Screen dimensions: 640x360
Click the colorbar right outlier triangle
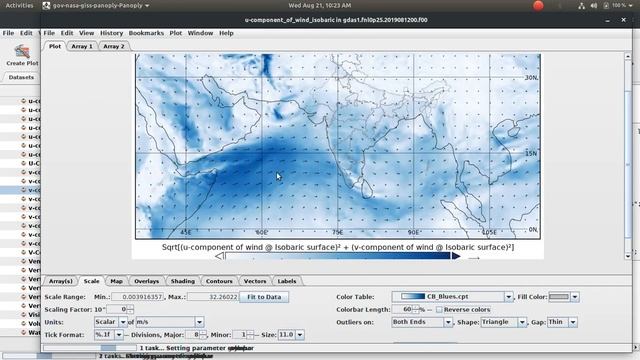pyautogui.click(x=456, y=256)
